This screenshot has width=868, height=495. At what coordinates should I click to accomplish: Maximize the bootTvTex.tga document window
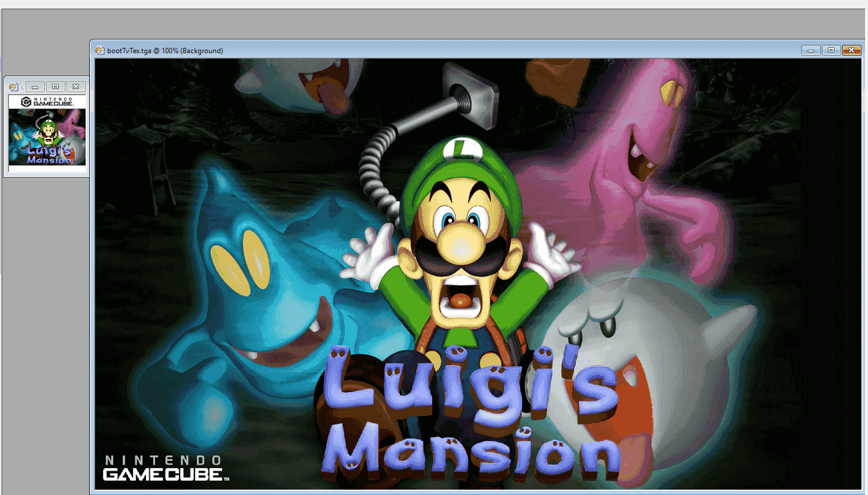pos(831,50)
